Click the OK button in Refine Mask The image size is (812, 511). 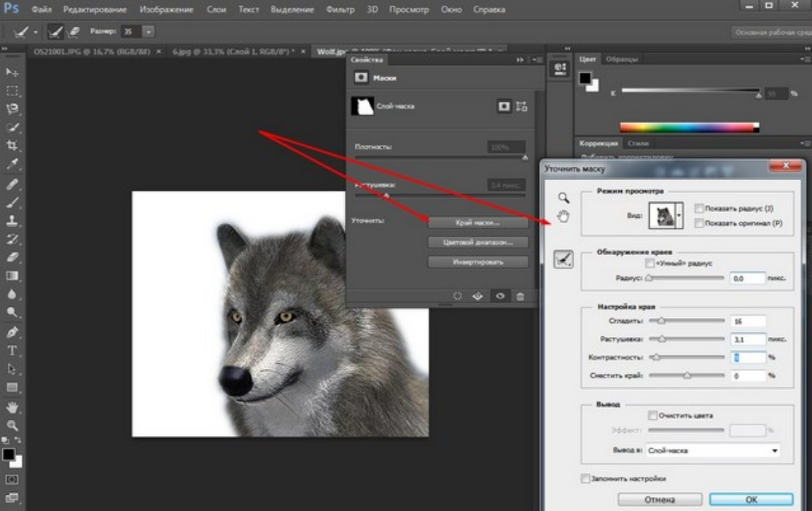[751, 499]
